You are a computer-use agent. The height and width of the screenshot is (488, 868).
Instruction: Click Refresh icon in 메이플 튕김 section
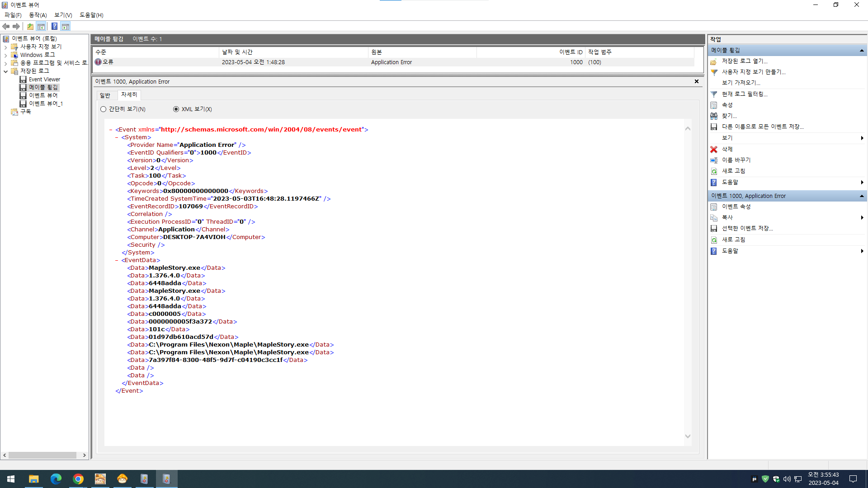[714, 171]
